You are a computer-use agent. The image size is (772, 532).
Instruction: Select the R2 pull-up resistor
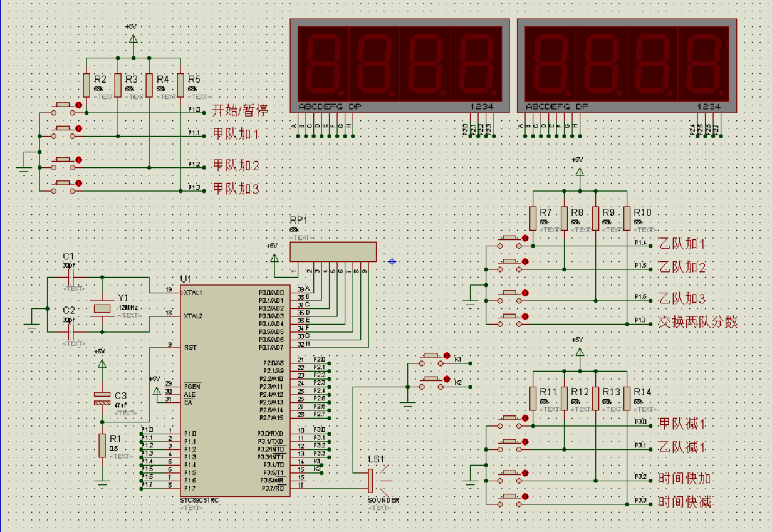(x=86, y=85)
